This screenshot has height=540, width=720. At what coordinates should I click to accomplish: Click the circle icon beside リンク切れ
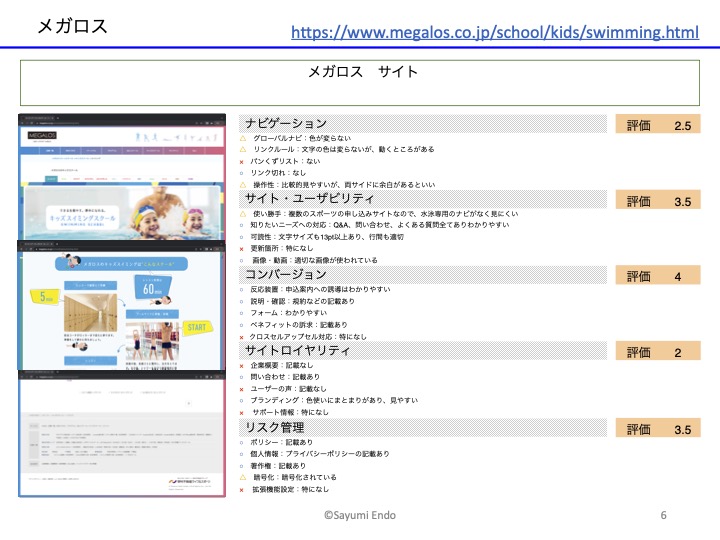coord(242,173)
